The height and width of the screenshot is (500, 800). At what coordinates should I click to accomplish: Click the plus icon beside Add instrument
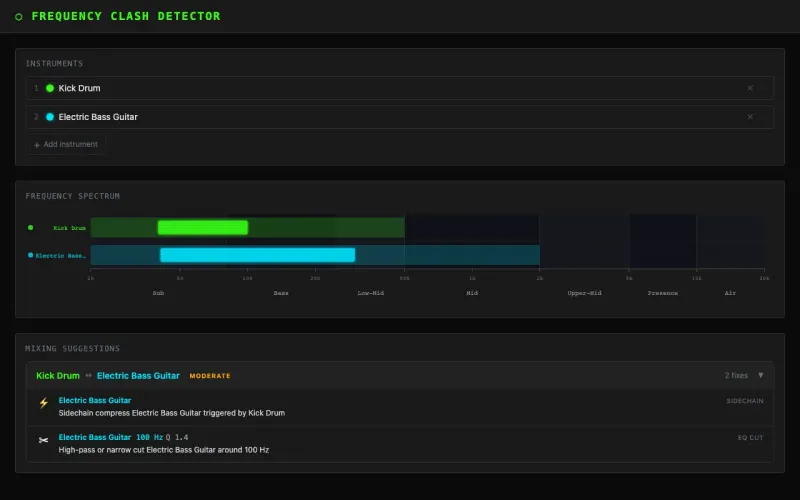click(x=37, y=145)
